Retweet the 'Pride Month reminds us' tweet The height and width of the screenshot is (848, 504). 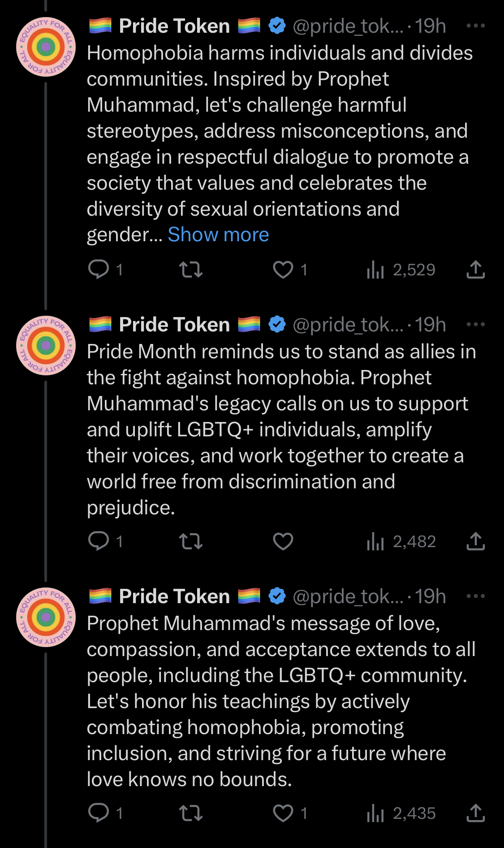[191, 541]
